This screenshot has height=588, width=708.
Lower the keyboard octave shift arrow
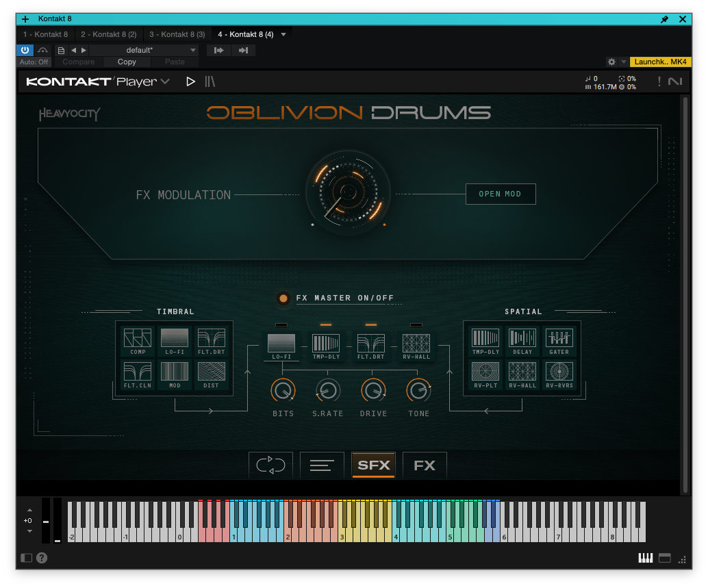coord(29,531)
